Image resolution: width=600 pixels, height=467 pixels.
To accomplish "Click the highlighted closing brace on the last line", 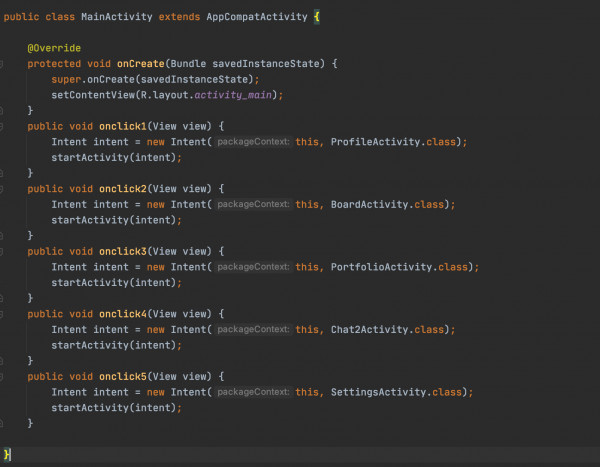I will tap(7, 455).
